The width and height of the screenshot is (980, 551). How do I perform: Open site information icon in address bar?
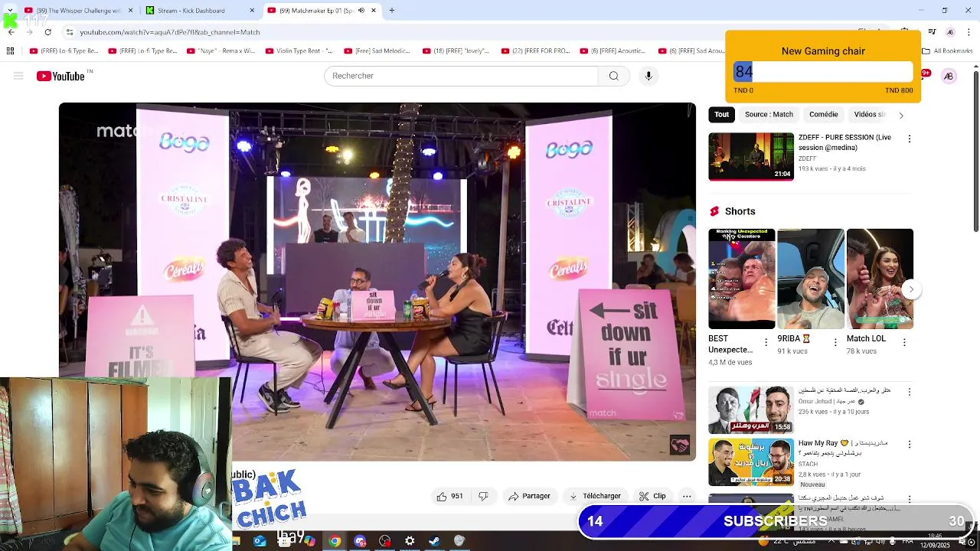pyautogui.click(x=70, y=32)
